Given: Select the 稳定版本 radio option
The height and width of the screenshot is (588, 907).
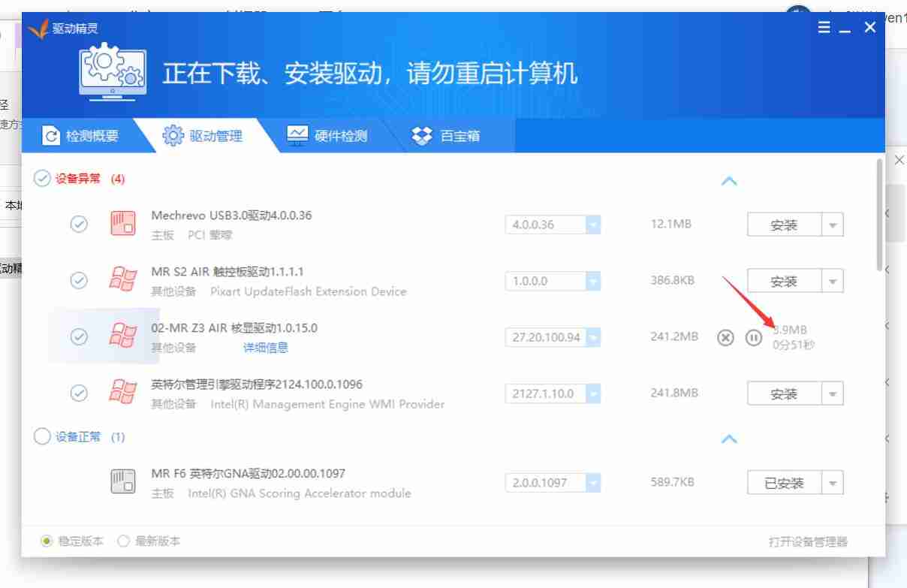Looking at the screenshot, I should (47, 541).
